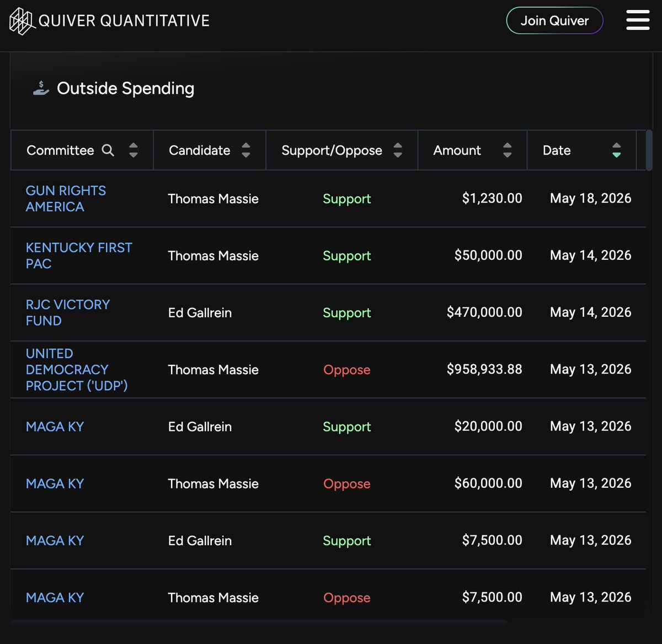Open GUN RIGHTS AMERICA committee link
Viewport: 662px width, 644px height.
66,199
